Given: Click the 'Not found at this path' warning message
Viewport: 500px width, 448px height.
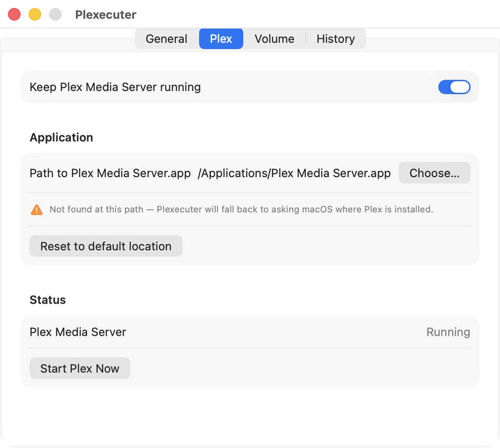Looking at the screenshot, I should coord(242,209).
